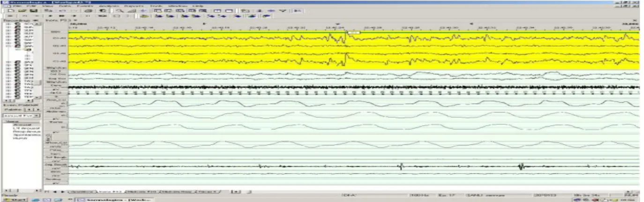Click the Recordings tree horizontal scrollbar
The image size is (644, 202).
pyautogui.click(x=22, y=100)
